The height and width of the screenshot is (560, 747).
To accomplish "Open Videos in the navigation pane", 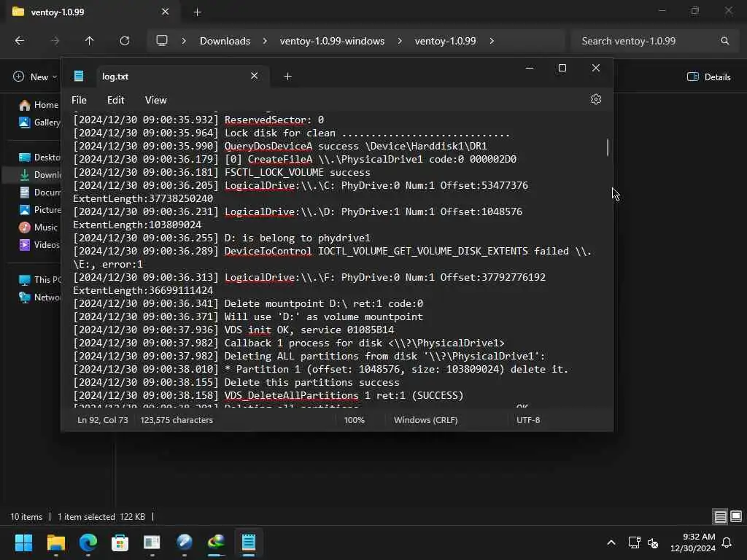I will [39, 245].
